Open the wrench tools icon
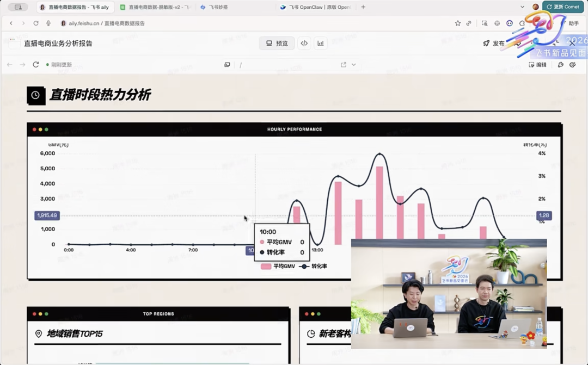The width and height of the screenshot is (588, 365). (x=560, y=65)
